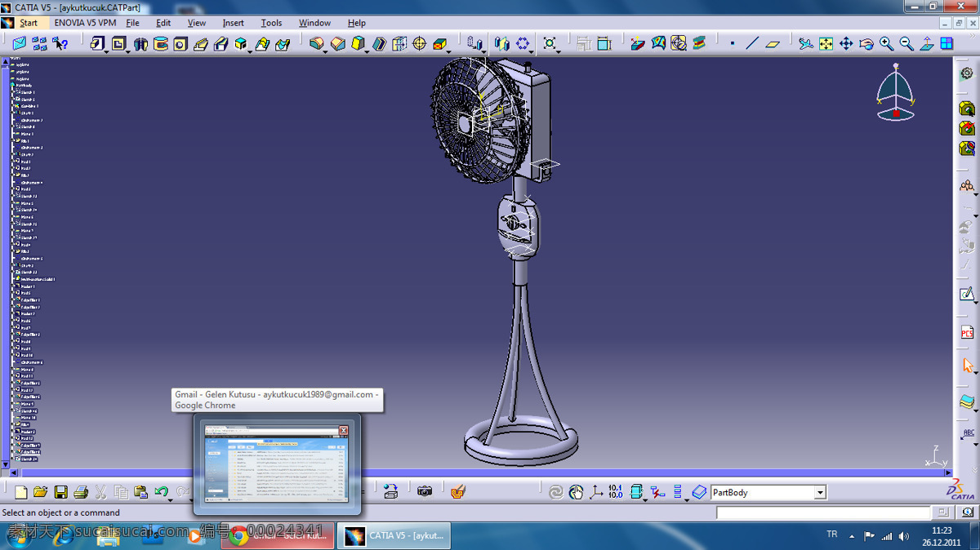
Task: Click the Fit All In icon
Action: point(826,43)
